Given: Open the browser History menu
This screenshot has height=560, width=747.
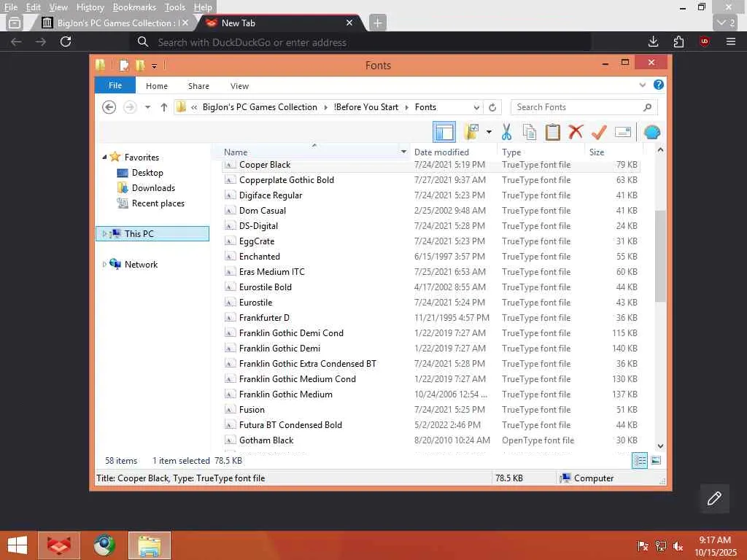Looking at the screenshot, I should (90, 7).
